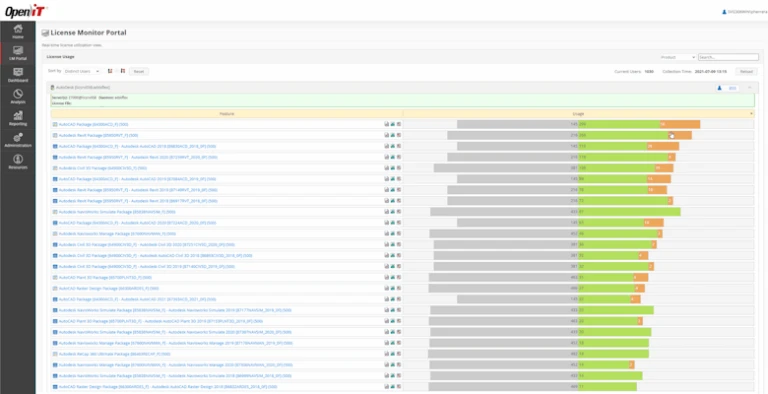
Task: Click the Collection Time value
Action: click(x=712, y=72)
